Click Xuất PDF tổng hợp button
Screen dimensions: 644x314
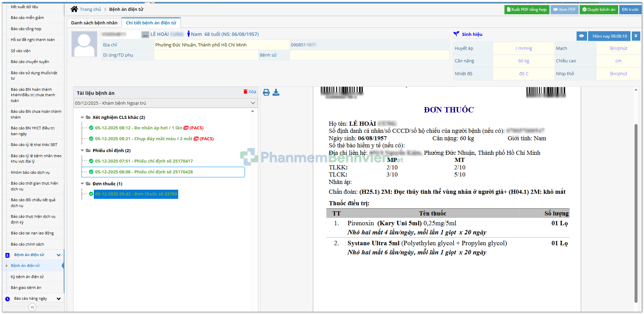point(526,9)
